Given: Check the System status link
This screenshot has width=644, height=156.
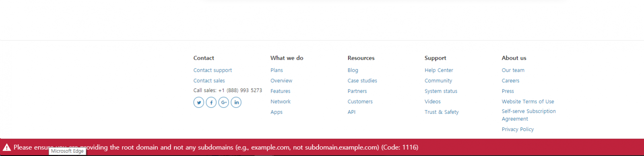Looking at the screenshot, I should click(x=441, y=91).
